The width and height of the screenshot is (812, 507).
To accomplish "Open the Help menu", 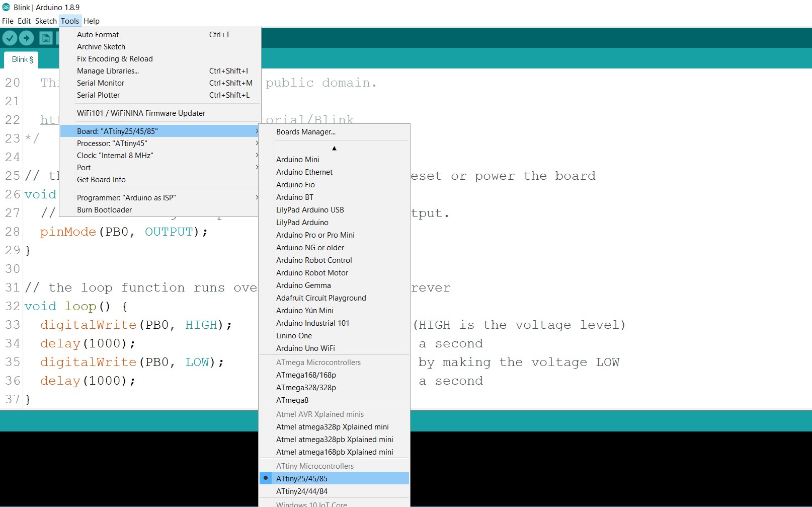I will 92,21.
